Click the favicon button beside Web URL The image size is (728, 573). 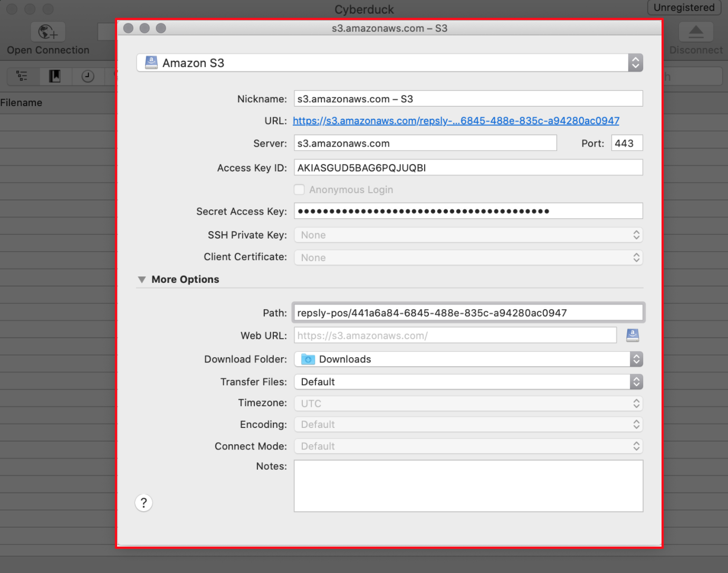coord(633,335)
